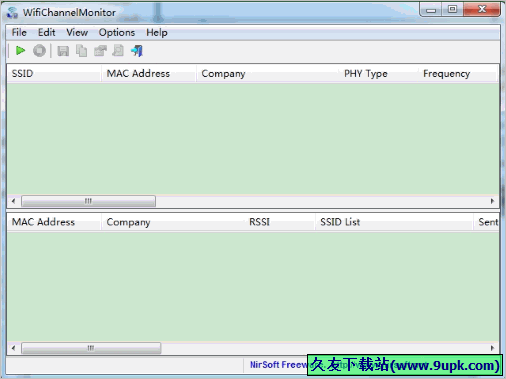
Task: Sort by the PHY Type column header
Action: 378,73
